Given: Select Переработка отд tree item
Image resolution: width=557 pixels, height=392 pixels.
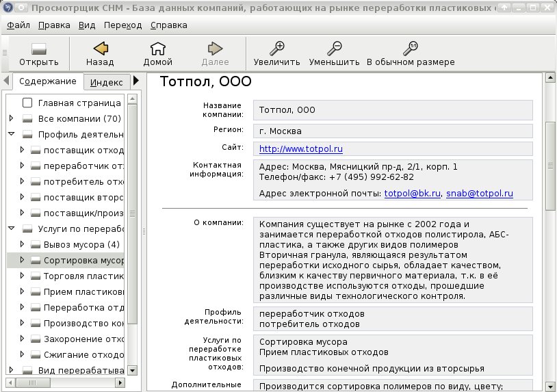Looking at the screenshot, I should (x=84, y=307).
